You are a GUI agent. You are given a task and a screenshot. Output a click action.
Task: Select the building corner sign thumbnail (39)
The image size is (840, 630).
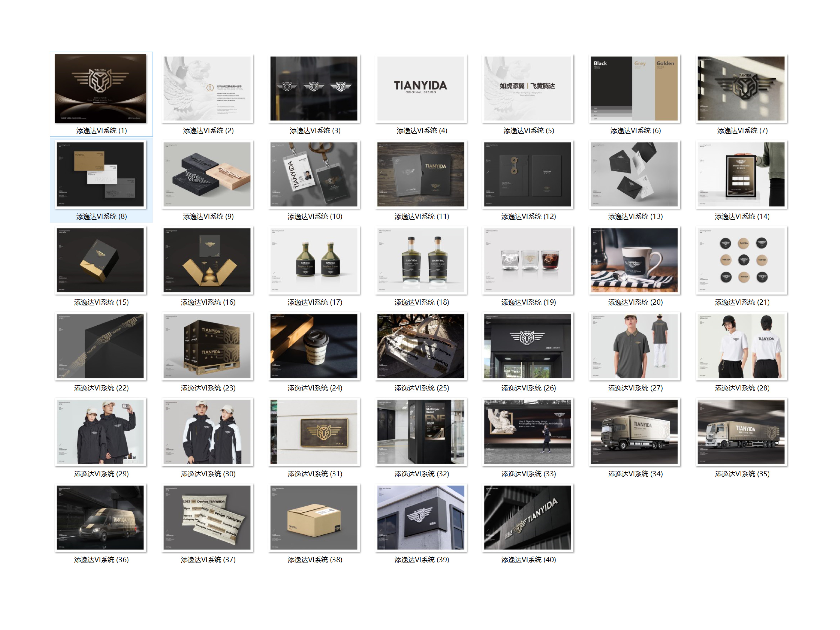coord(421,518)
